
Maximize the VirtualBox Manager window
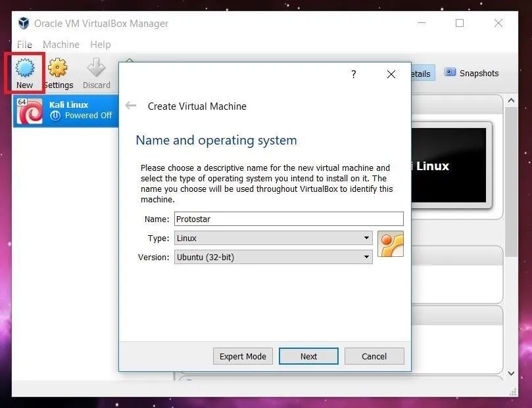[x=460, y=23]
